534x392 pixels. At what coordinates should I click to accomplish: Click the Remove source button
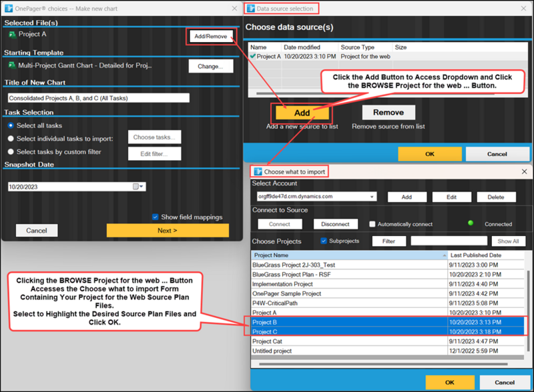(x=388, y=113)
